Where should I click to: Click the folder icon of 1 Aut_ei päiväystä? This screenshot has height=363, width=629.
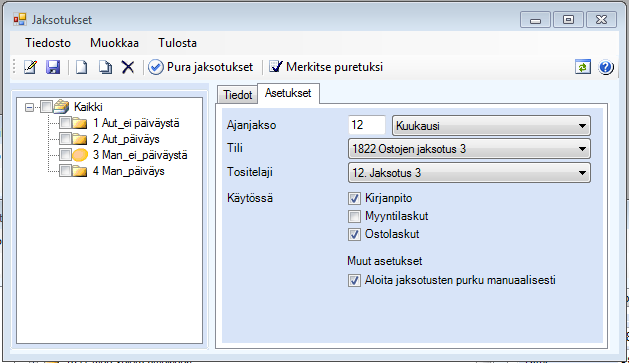coord(80,123)
